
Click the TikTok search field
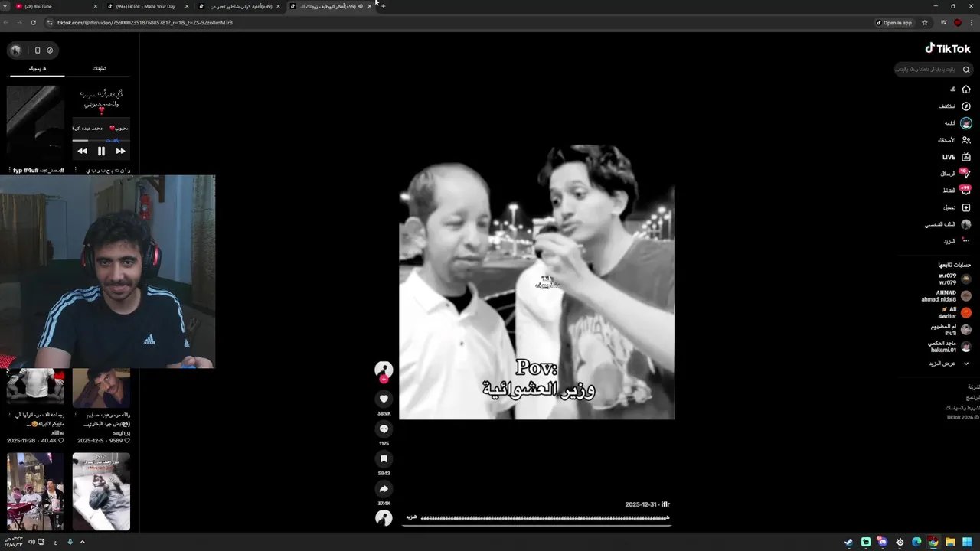(934, 70)
